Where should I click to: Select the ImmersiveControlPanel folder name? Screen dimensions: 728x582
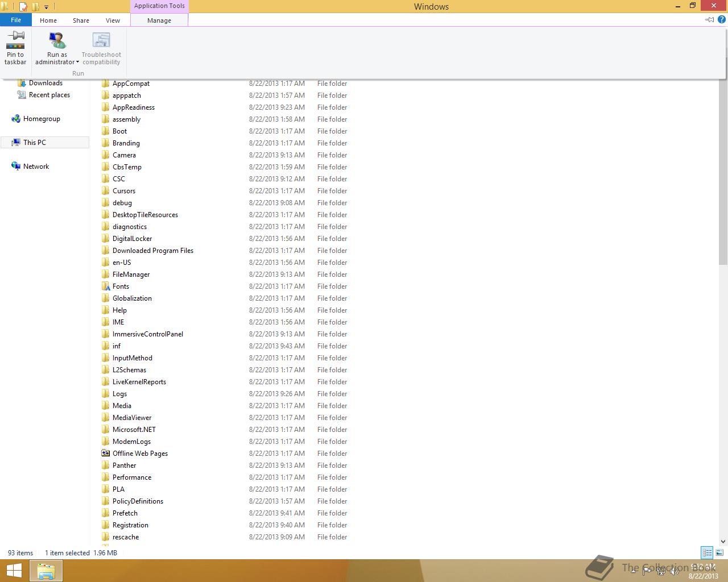148,334
